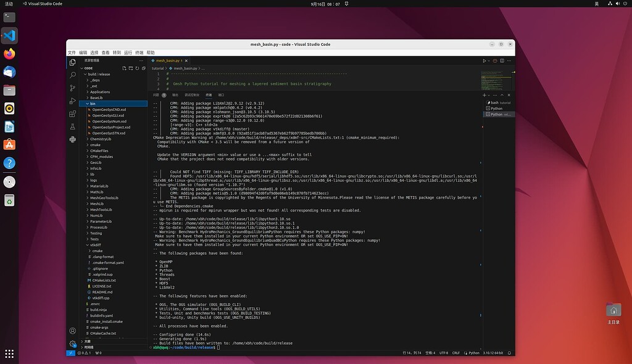This screenshot has height=364, width=632.
Task: Change the CRLF line ending setting
Action: pos(455,354)
